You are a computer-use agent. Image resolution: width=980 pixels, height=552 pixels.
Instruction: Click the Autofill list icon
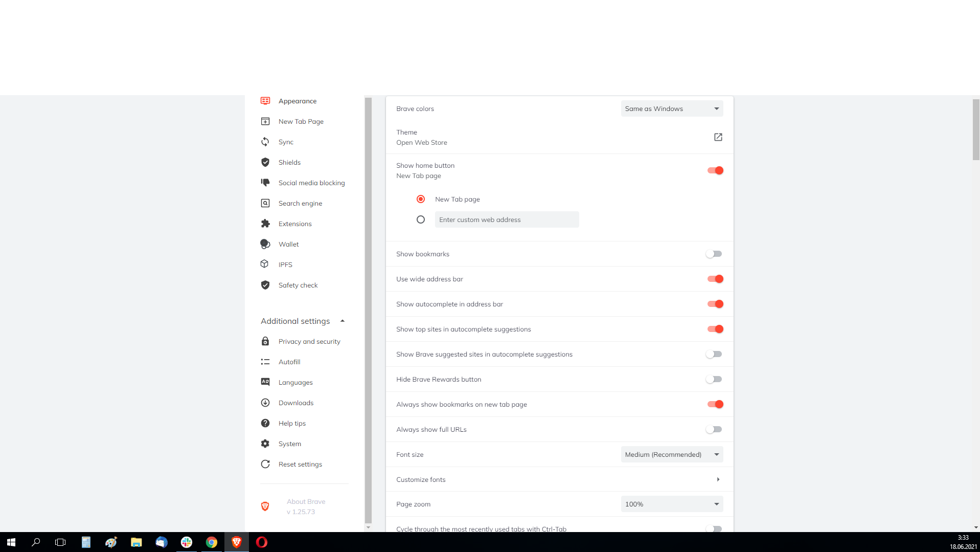point(265,362)
